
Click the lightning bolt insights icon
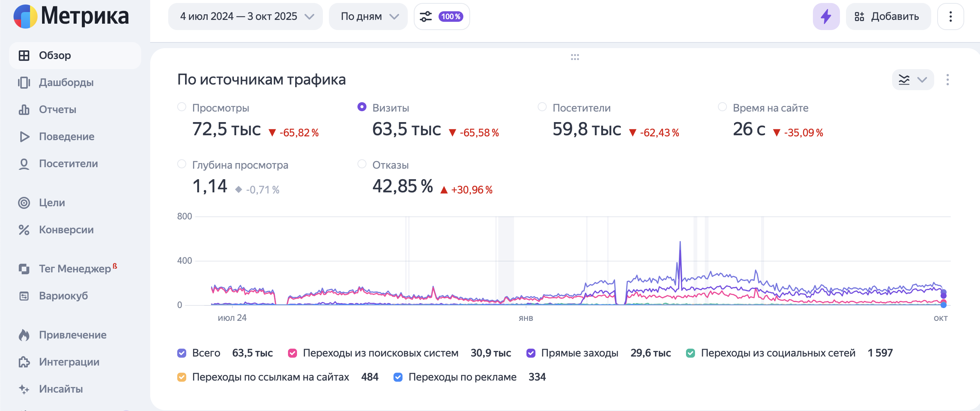point(826,17)
